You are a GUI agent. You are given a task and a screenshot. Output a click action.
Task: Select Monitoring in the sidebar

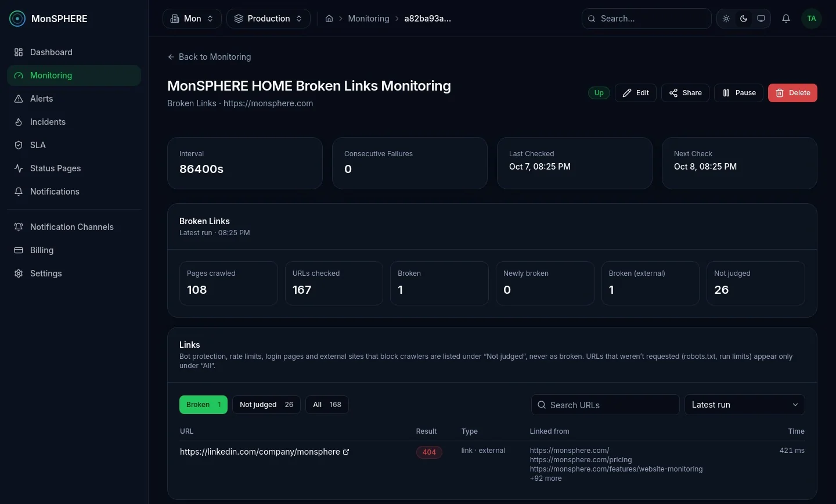point(74,75)
